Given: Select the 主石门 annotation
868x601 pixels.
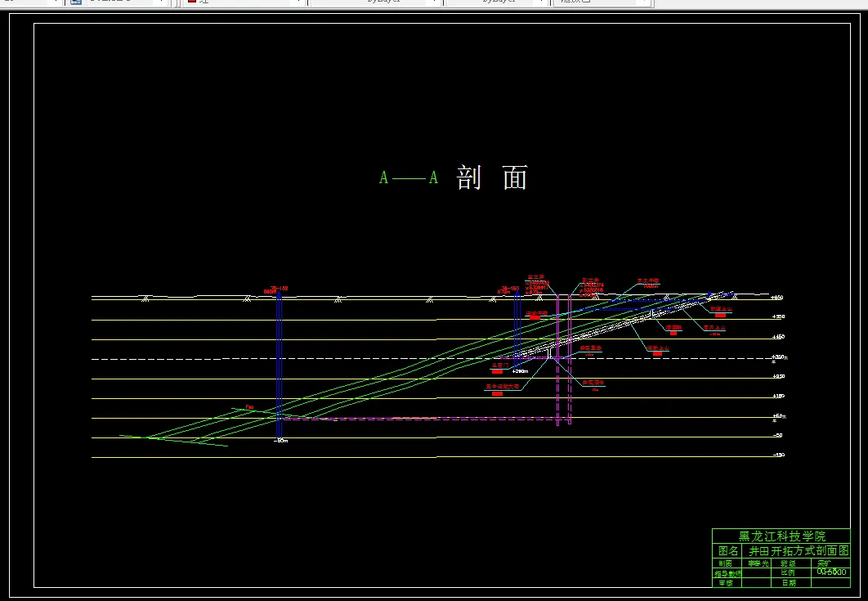Looking at the screenshot, I should point(499,366).
